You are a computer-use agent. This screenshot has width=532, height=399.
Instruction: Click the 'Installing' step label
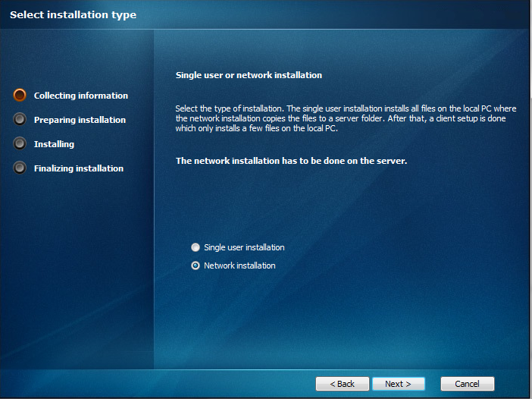(54, 144)
